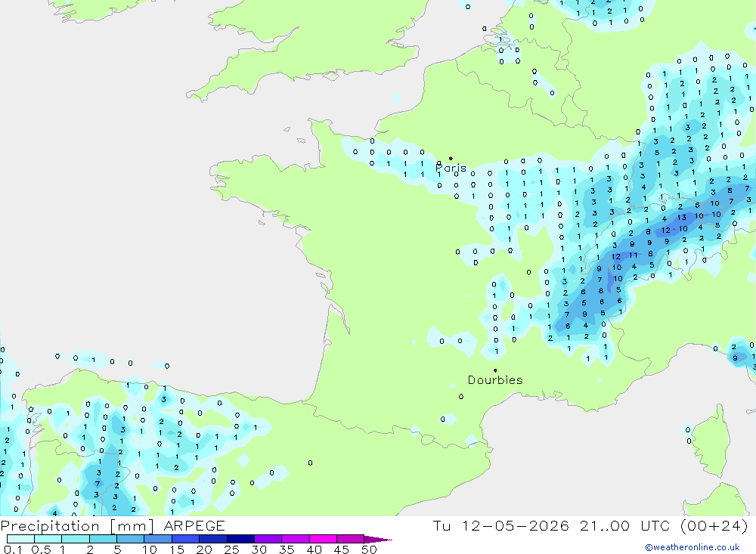
Task: Pick the 0.5–1 mm legend color swatch
Action: pyautogui.click(x=48, y=539)
